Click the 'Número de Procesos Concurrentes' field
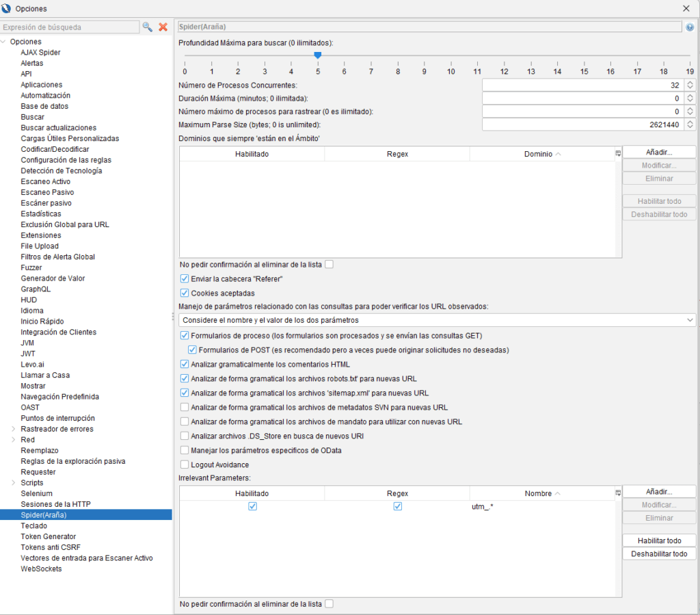Viewport: 700px width, 615px height. 582,85
